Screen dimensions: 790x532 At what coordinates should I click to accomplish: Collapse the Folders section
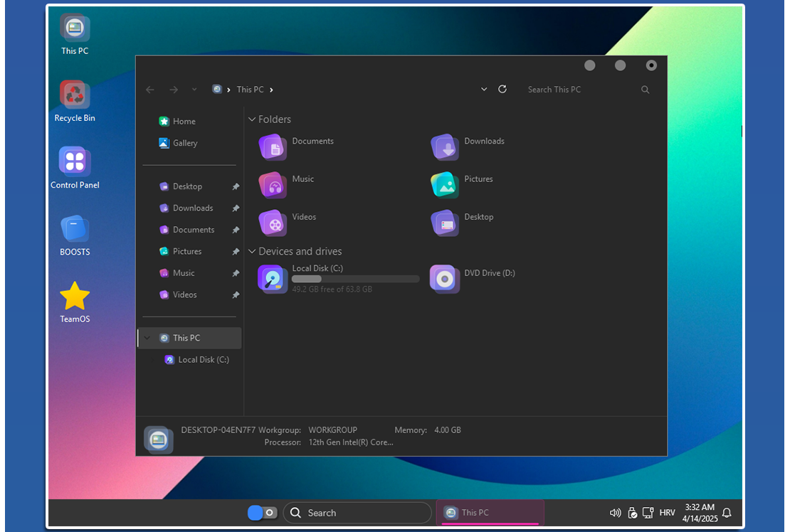[x=252, y=120]
